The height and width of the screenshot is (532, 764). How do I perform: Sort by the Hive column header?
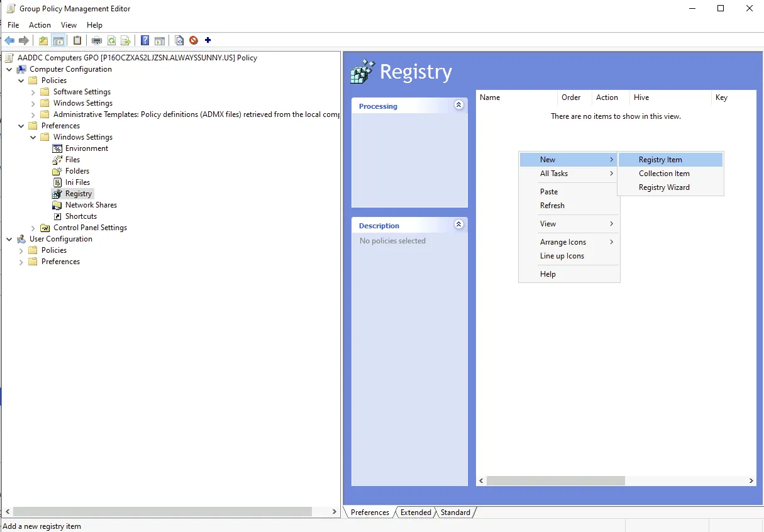[x=670, y=97]
